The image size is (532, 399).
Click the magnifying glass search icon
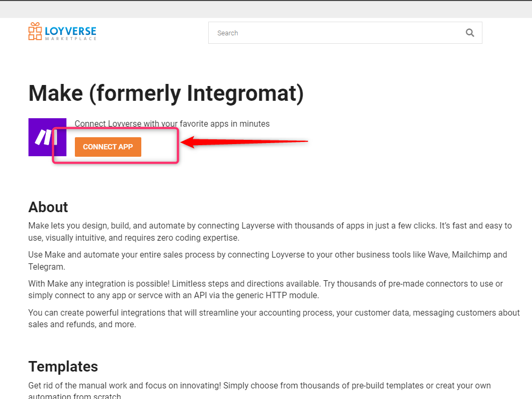[470, 33]
